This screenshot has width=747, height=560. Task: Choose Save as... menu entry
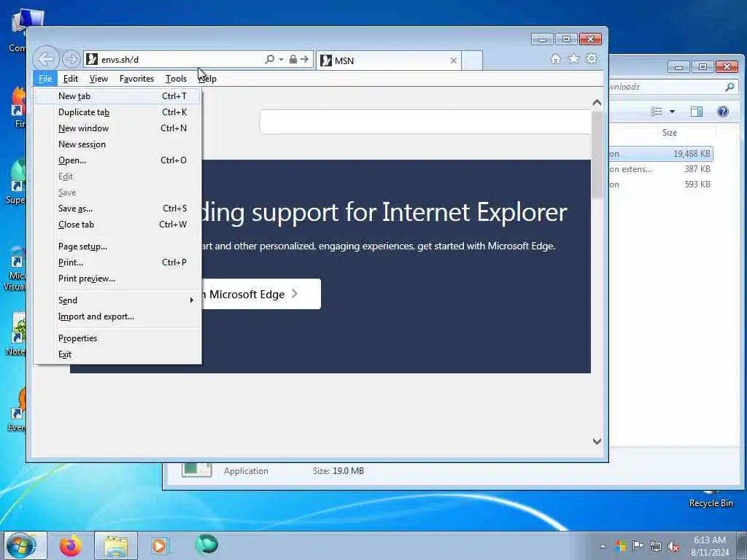pyautogui.click(x=117, y=209)
